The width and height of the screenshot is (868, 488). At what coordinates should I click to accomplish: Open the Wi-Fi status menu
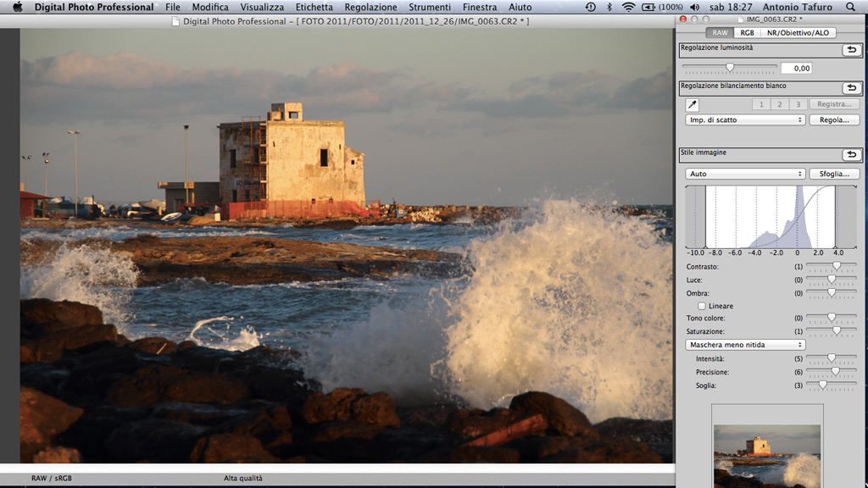(x=628, y=7)
